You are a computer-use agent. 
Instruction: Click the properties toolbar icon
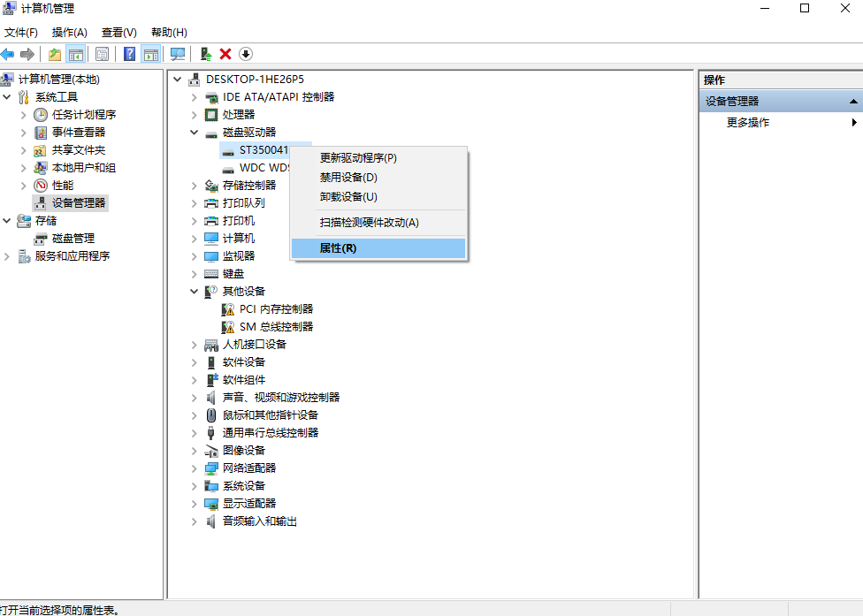click(x=102, y=54)
